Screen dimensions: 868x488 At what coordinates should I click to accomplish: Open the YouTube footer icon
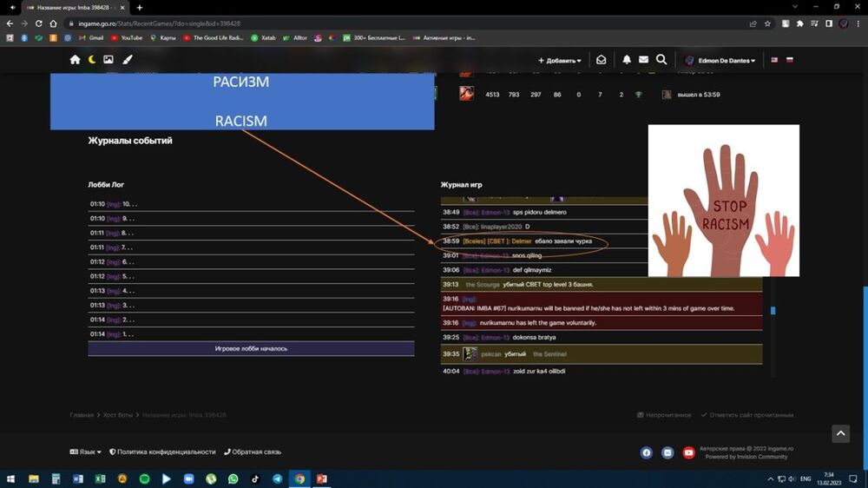point(688,452)
